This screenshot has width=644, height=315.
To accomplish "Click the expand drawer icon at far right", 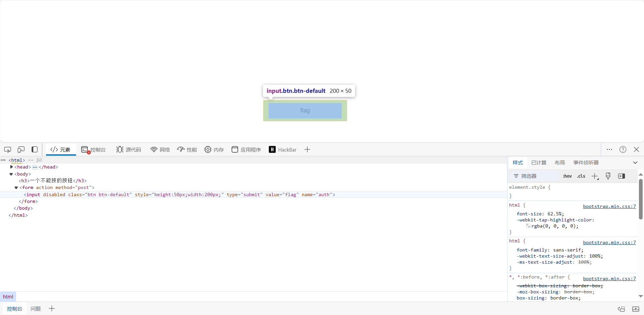I will 636,309.
